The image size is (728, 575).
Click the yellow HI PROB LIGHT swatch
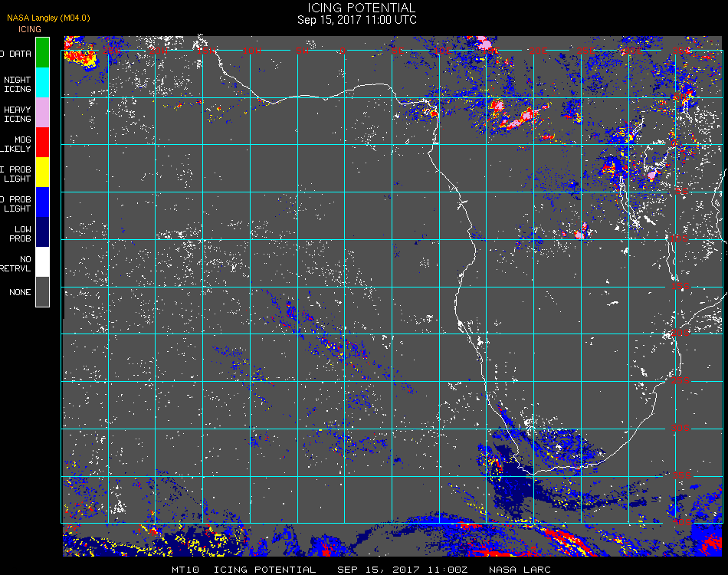[x=42, y=172]
